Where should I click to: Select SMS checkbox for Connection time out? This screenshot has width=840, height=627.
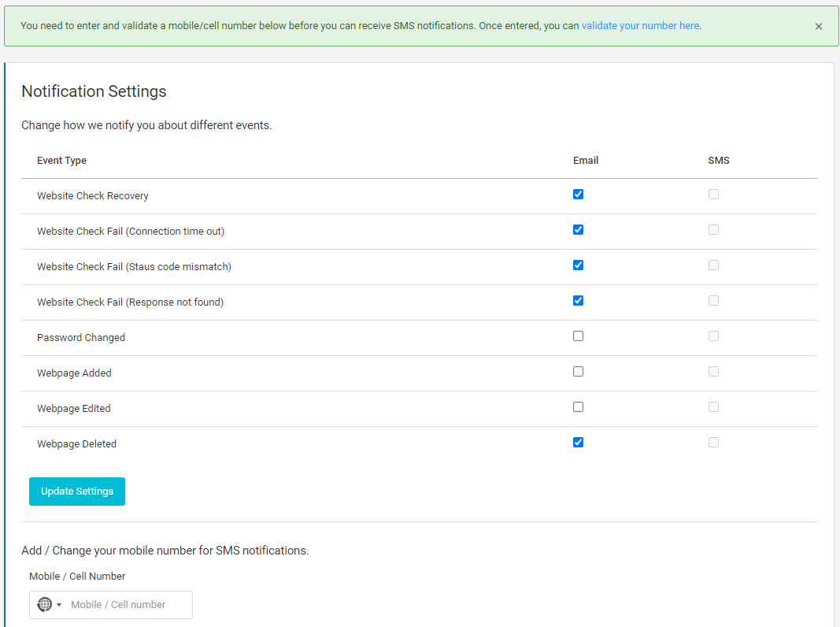pos(713,230)
